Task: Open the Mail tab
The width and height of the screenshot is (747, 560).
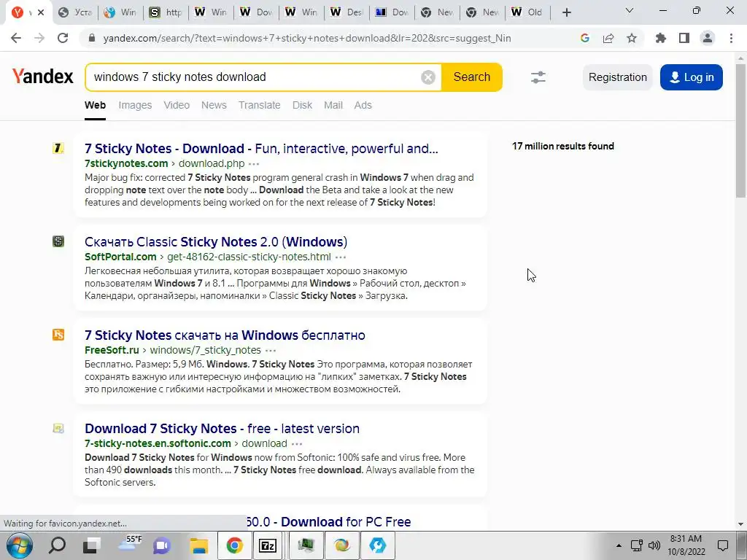Action: [333, 105]
